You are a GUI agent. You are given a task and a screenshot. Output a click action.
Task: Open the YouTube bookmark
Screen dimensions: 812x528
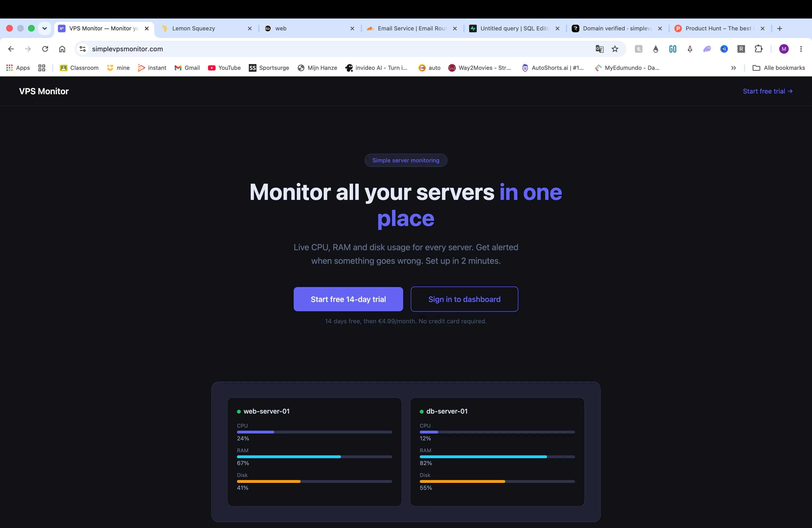click(x=224, y=68)
